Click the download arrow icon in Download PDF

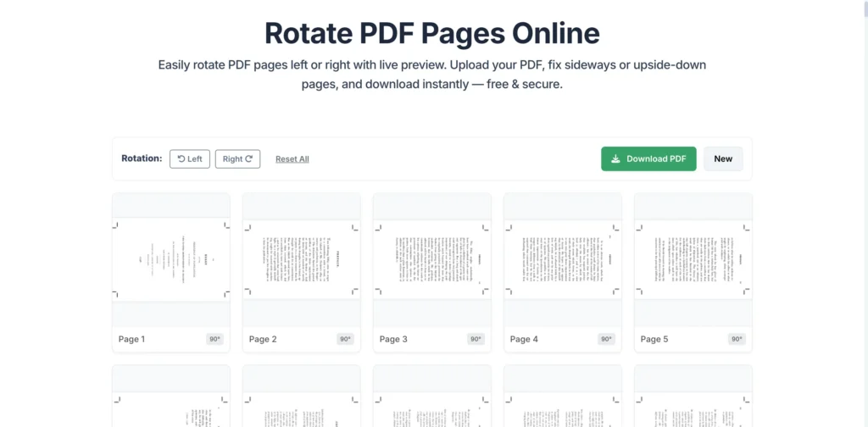615,158
